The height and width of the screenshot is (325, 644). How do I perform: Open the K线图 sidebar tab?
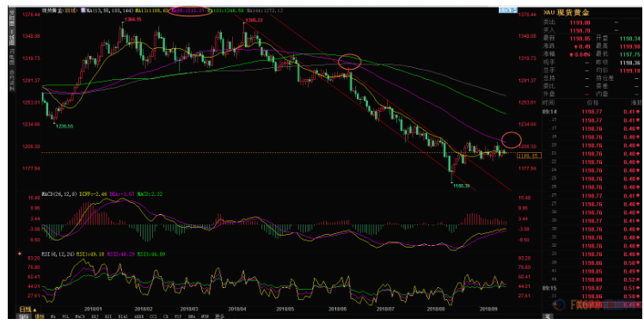12,36
